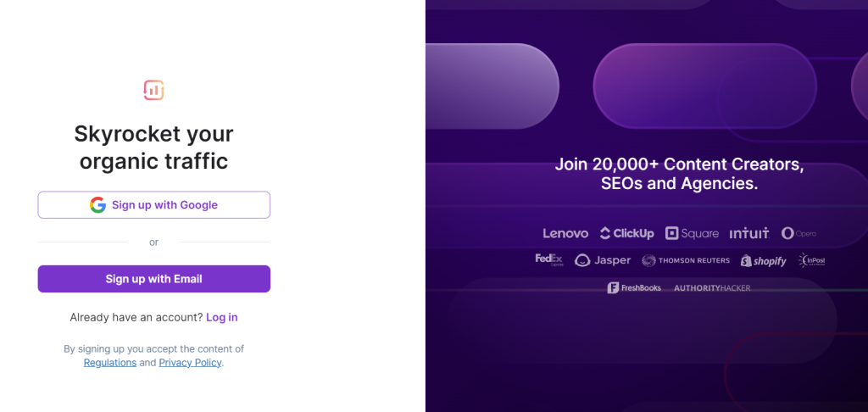Click the Intuit brand logo
The height and width of the screenshot is (412, 868).
pos(749,233)
